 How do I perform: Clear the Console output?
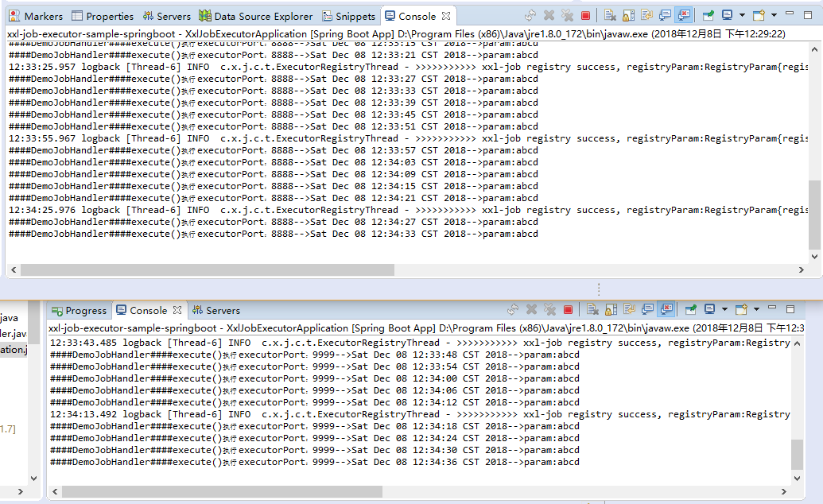click(611, 14)
